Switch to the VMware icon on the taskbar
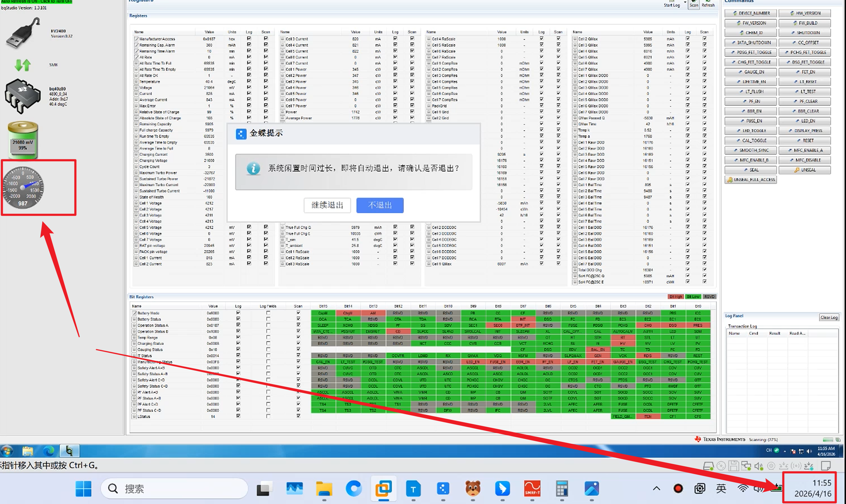Screen dimensions: 846x504 click(384, 489)
